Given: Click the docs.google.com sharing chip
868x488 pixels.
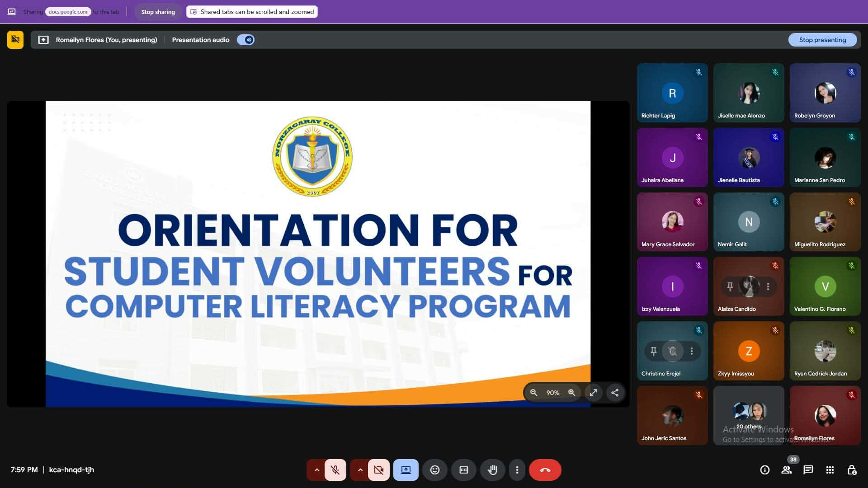Looking at the screenshot, I should [68, 12].
